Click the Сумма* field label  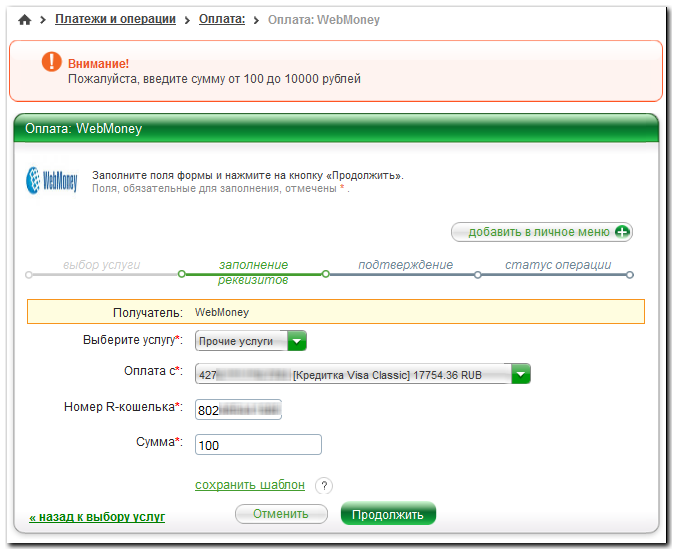159,442
